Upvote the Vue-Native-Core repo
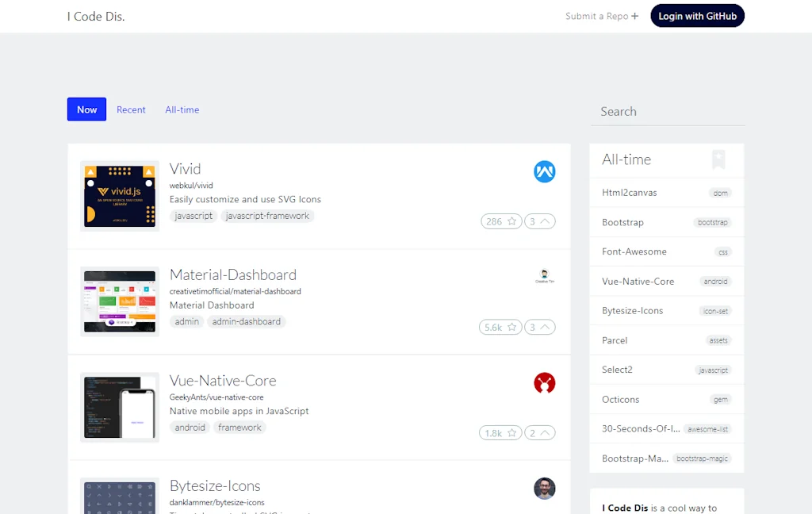Image resolution: width=812 pixels, height=514 pixels. 540,433
